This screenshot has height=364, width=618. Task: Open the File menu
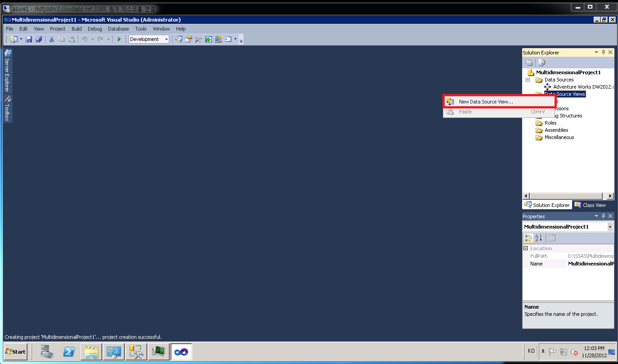pos(9,29)
